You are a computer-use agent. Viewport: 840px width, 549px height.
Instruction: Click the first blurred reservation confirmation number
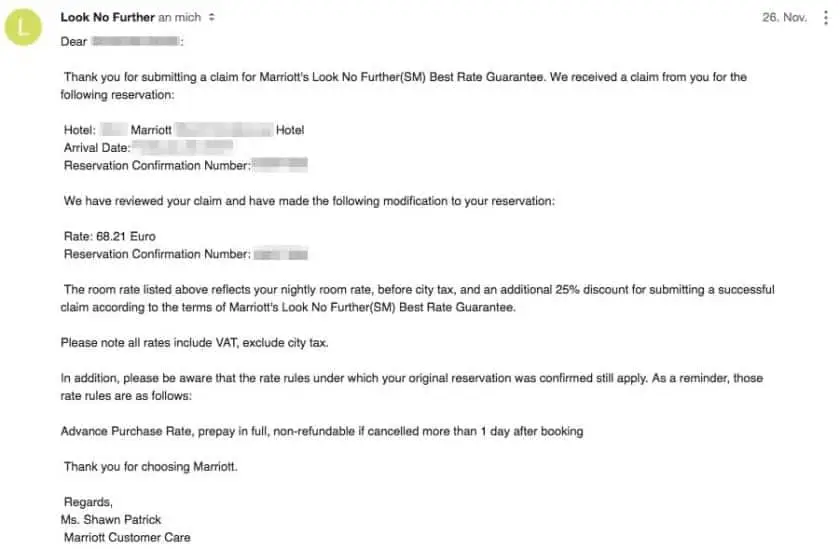click(x=279, y=165)
